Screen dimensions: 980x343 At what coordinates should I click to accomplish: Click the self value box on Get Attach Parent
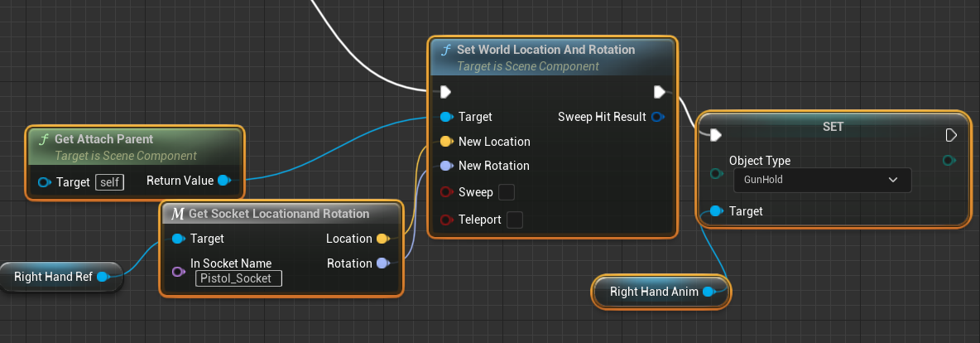(109, 183)
